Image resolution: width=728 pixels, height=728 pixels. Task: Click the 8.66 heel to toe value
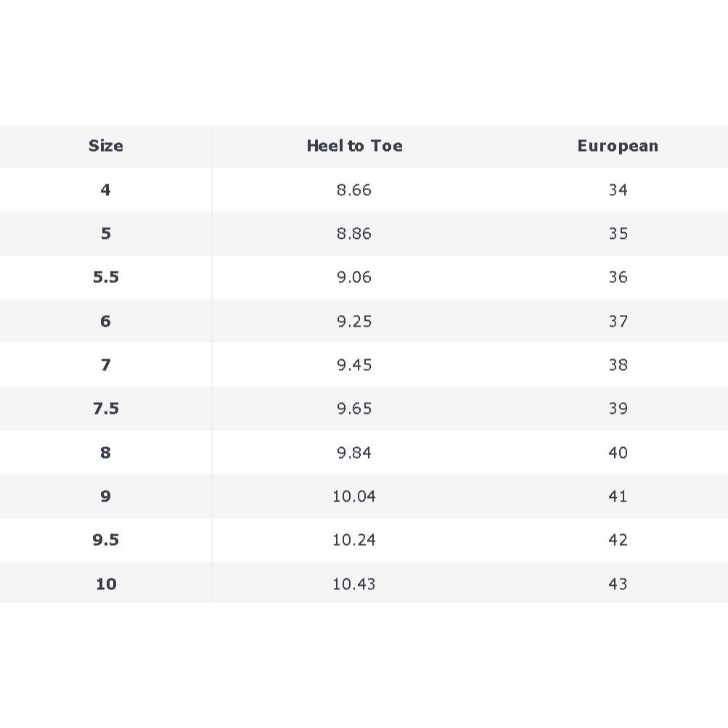(x=354, y=190)
